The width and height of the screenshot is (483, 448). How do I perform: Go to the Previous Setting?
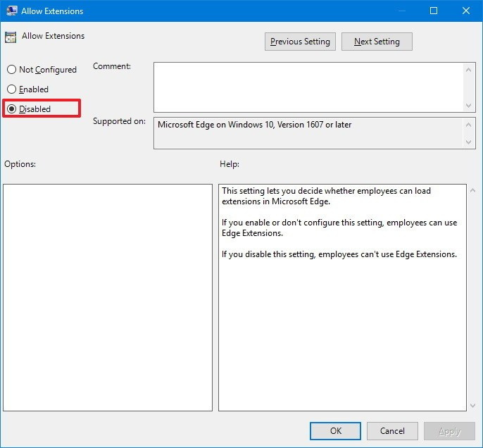[300, 42]
